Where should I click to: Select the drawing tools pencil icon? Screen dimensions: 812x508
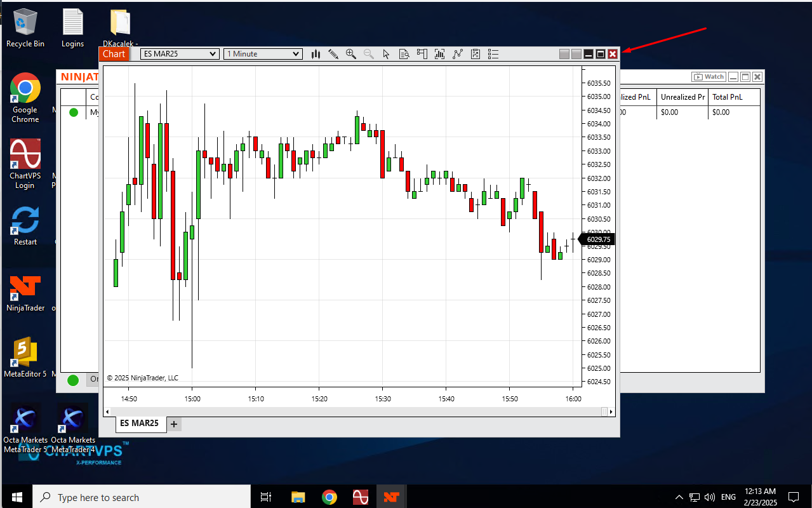pyautogui.click(x=333, y=54)
